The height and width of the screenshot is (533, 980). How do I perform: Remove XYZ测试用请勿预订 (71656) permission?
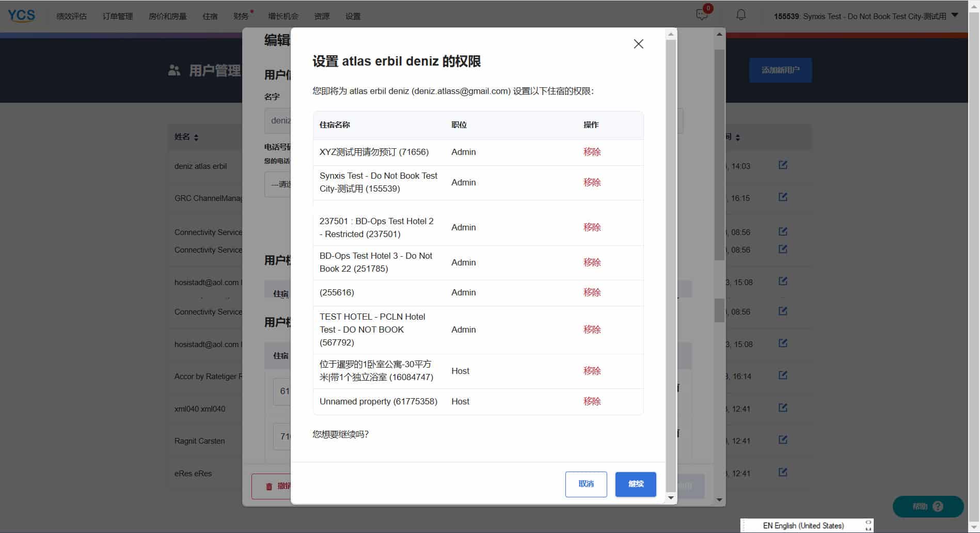592,152
